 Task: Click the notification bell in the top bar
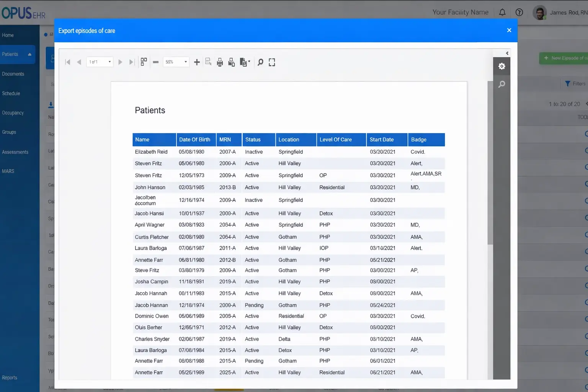tap(502, 12)
